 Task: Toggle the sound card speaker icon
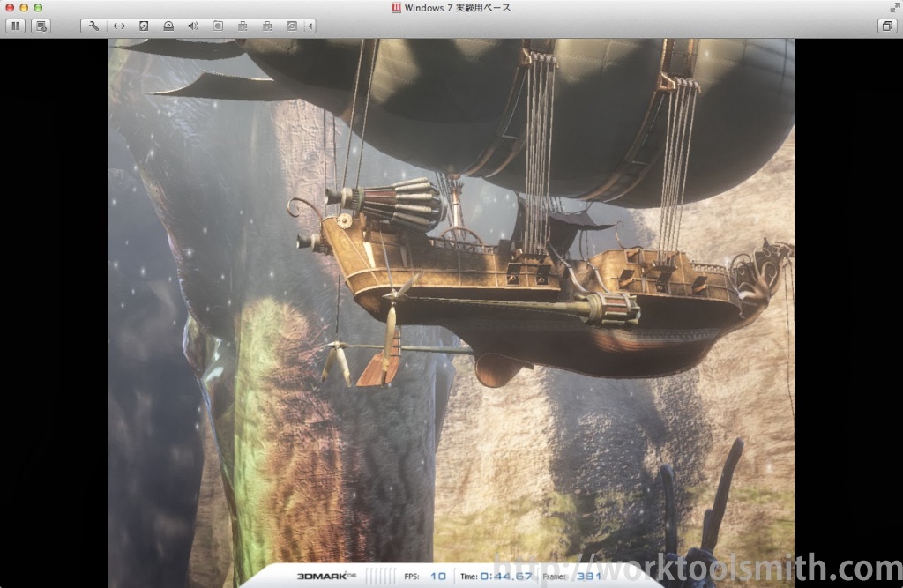tap(193, 26)
